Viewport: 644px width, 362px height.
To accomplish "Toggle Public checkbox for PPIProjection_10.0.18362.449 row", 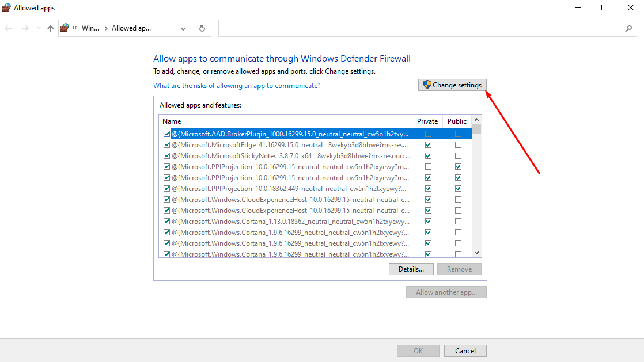I will click(x=458, y=188).
